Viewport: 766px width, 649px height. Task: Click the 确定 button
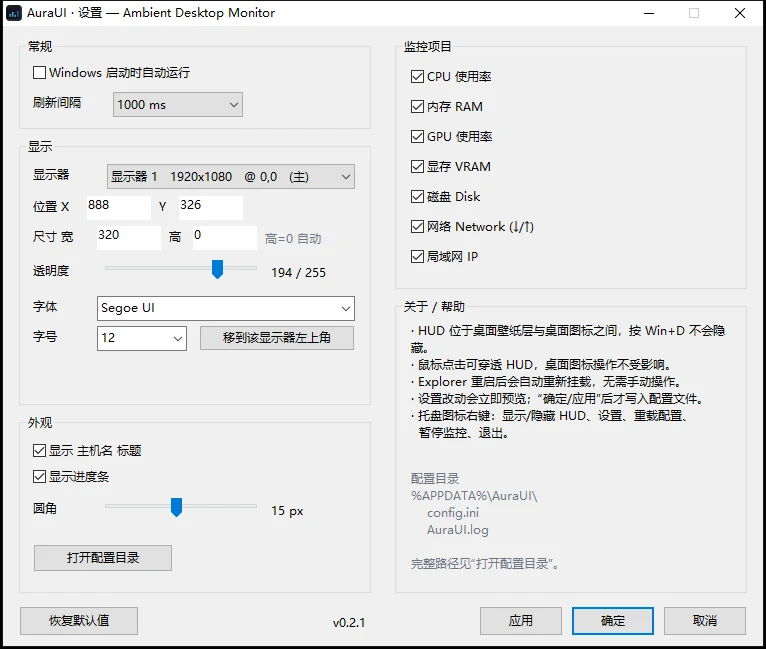coord(613,621)
